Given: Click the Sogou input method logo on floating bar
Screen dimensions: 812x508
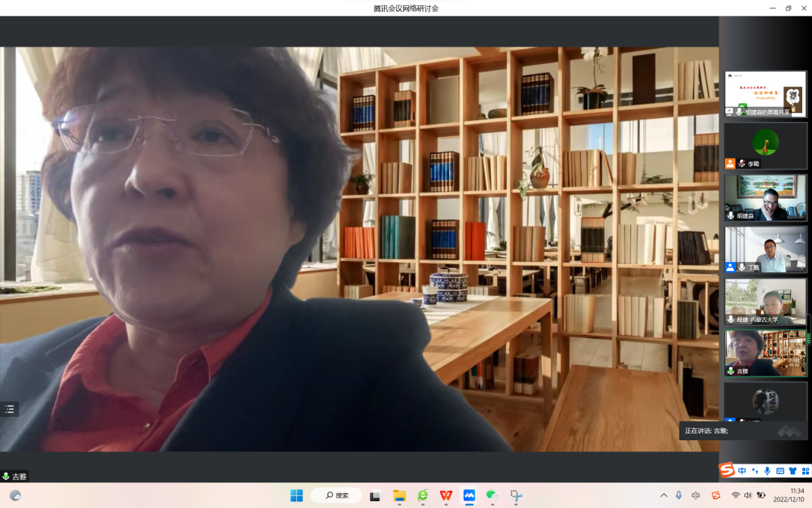Looking at the screenshot, I should tap(727, 470).
